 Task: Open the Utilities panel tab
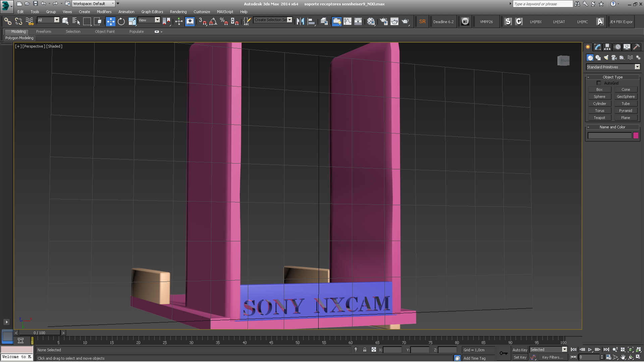[x=636, y=47]
